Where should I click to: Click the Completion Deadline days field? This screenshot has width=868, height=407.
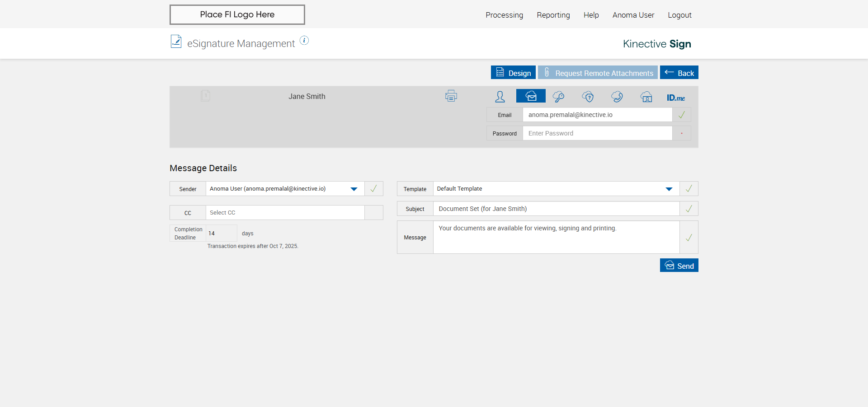coord(221,234)
